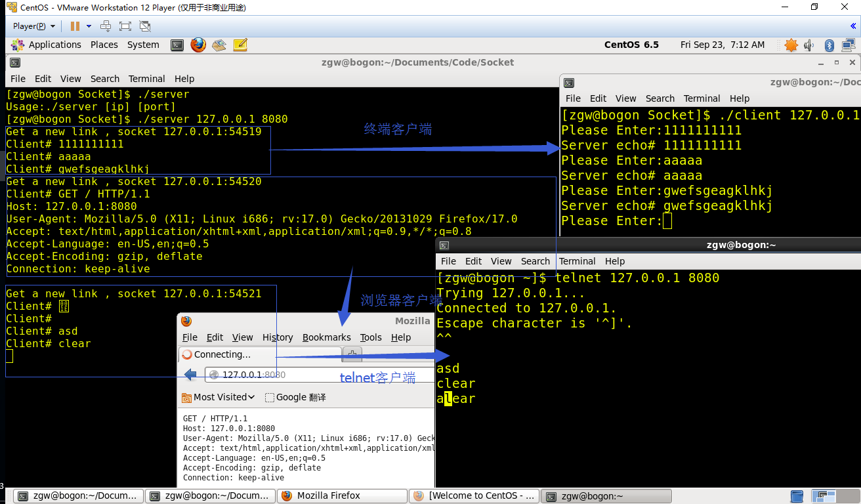Launch Firefox from the GNOME top panel
The width and height of the screenshot is (861, 504).
click(x=198, y=45)
